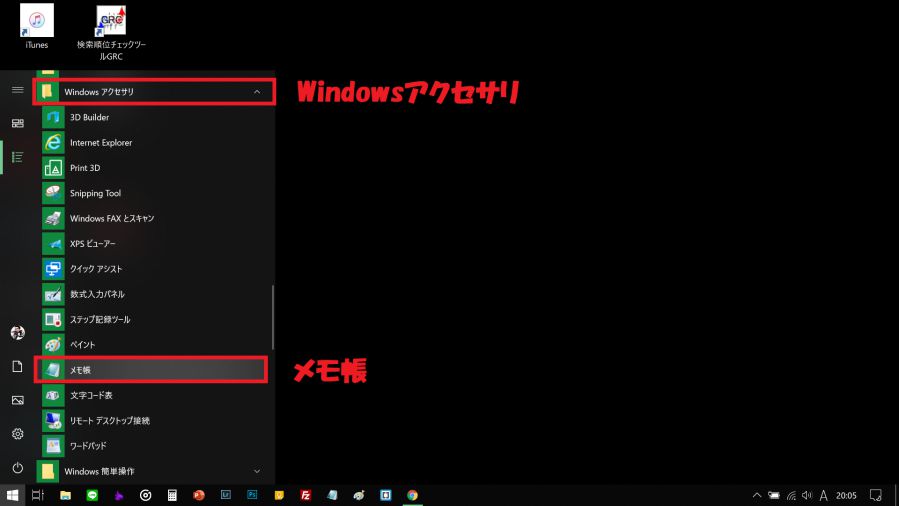Open the Action Center notifications
This screenshot has height=506, width=899.
click(x=875, y=496)
